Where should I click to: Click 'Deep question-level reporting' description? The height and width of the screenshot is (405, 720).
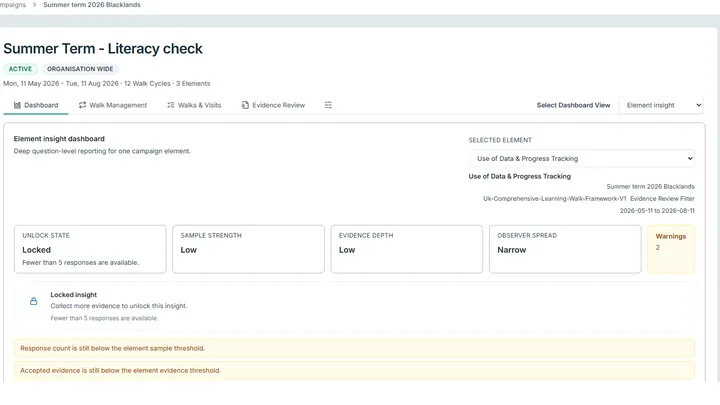(102, 151)
